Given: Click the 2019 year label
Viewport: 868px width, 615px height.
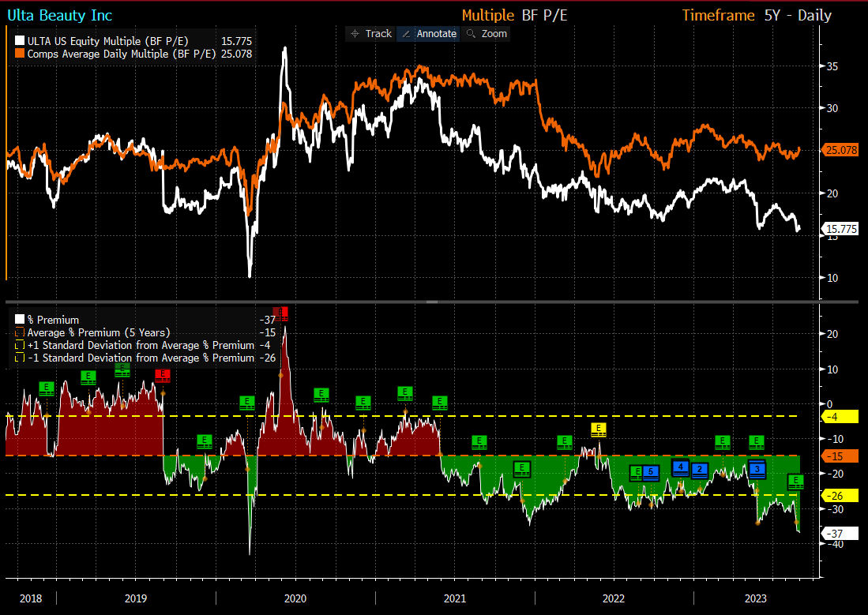Looking at the screenshot, I should click(x=136, y=598).
